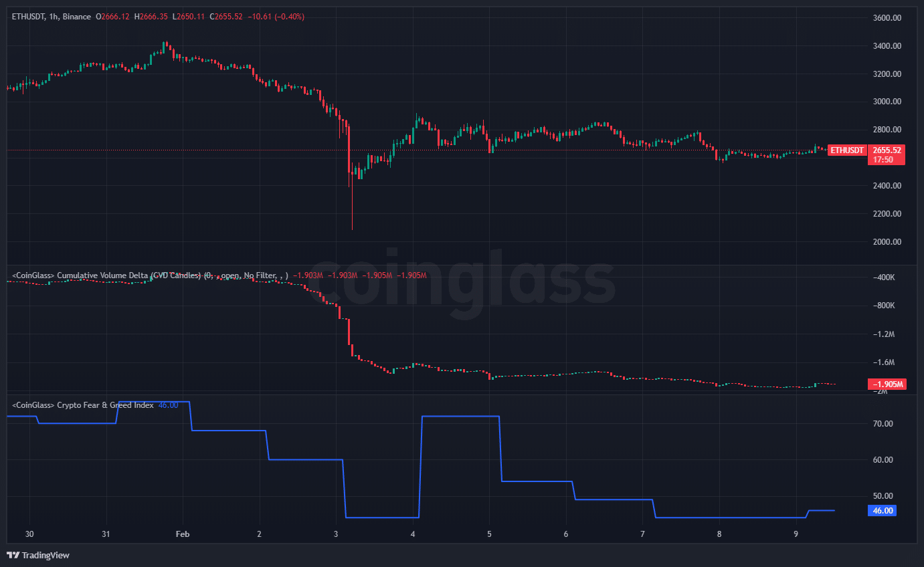The image size is (924, 567).
Task: Click the 70.00 label on Fear & Greed axis
Action: pos(883,424)
